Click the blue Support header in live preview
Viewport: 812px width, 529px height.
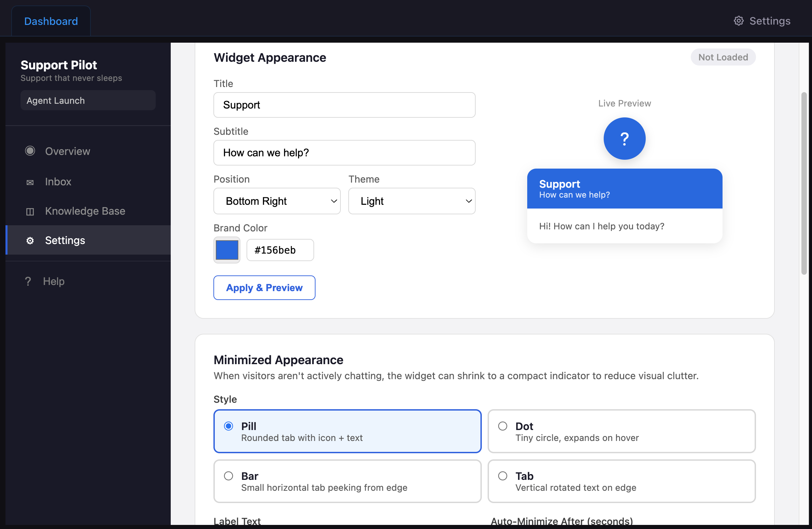pos(625,188)
